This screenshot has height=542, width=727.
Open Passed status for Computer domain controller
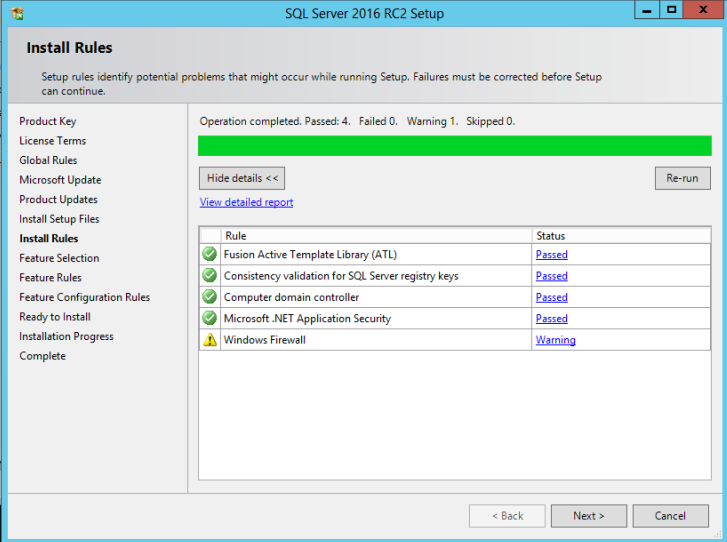[552, 297]
